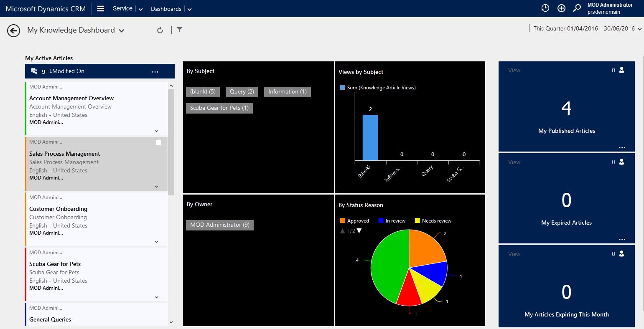Open global Search with the magnifier icon

577,8
